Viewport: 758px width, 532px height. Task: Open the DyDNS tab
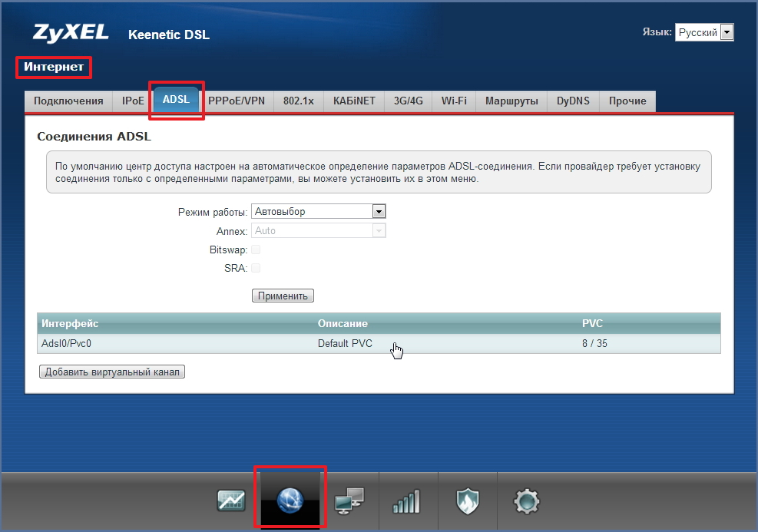tap(573, 101)
